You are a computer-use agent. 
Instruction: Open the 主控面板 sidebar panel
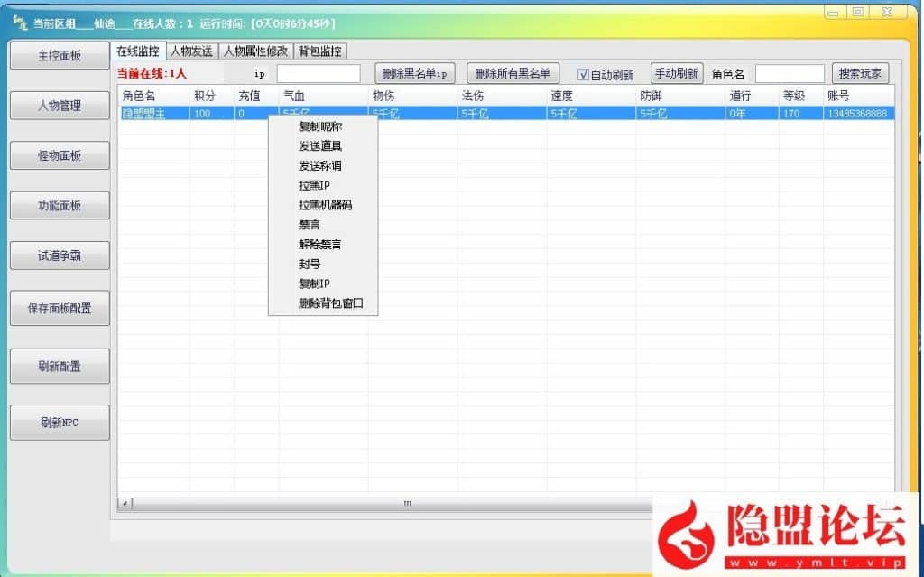click(x=60, y=56)
